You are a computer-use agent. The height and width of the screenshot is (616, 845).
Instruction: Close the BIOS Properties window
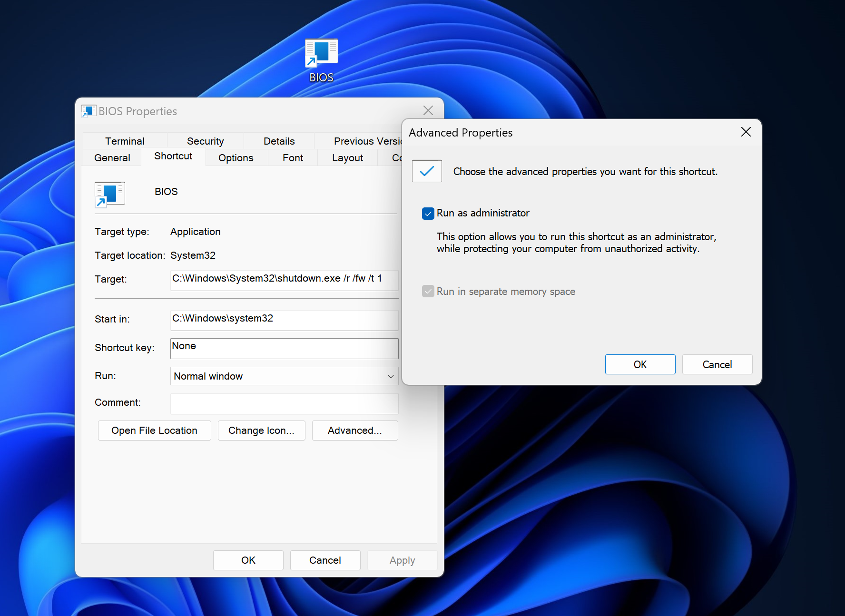428,111
